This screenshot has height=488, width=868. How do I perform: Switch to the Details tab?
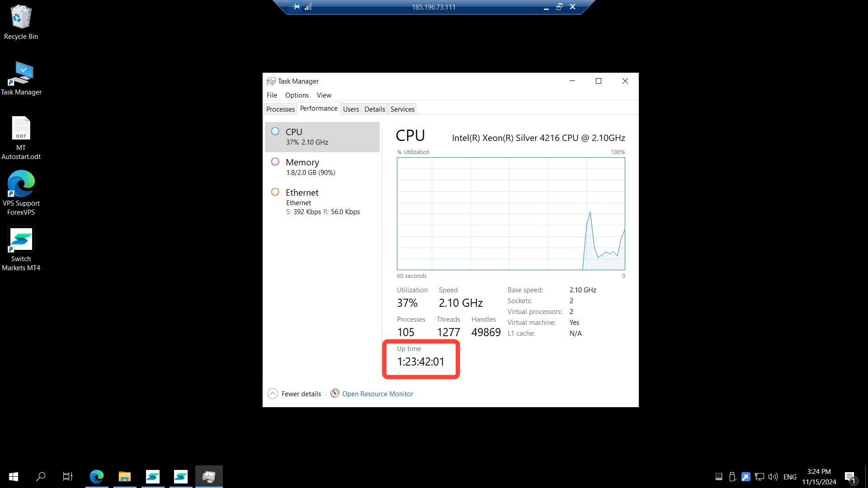click(375, 109)
